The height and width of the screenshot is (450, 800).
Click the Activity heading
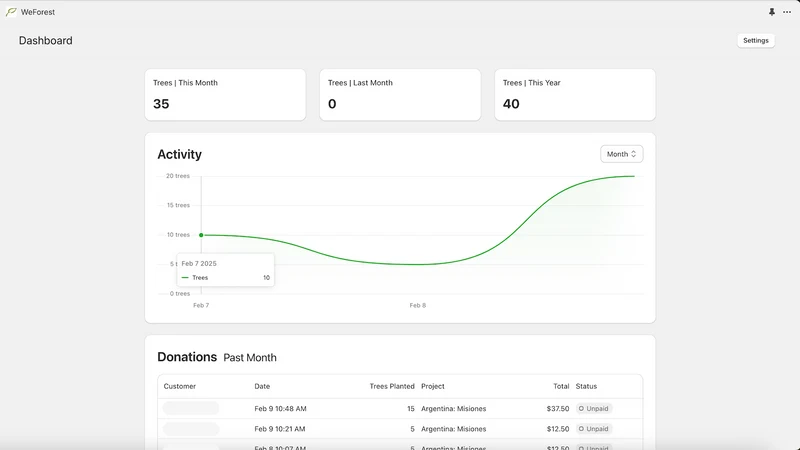tap(179, 154)
